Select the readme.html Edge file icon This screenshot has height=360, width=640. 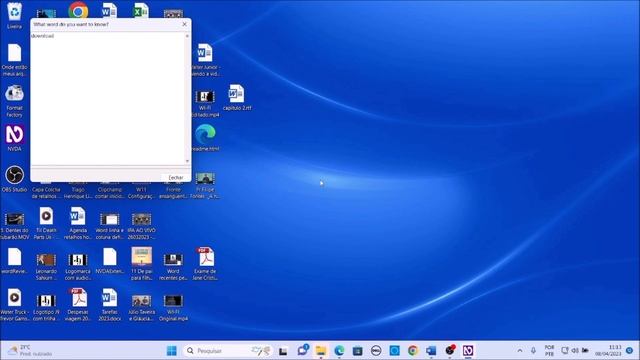pos(205,138)
